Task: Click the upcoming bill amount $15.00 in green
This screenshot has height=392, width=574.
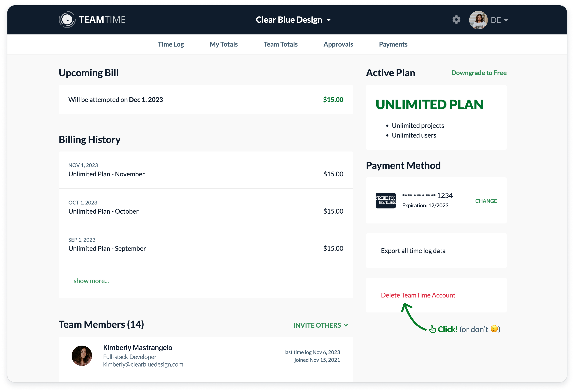Action: [333, 100]
